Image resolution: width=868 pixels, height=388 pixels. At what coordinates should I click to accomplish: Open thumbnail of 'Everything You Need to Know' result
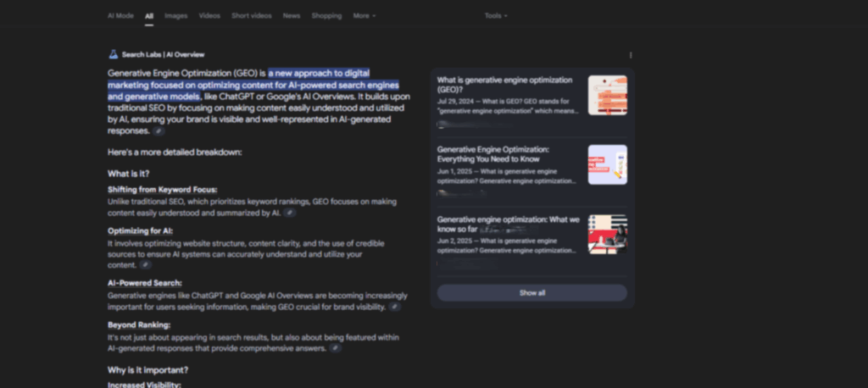[607, 165]
